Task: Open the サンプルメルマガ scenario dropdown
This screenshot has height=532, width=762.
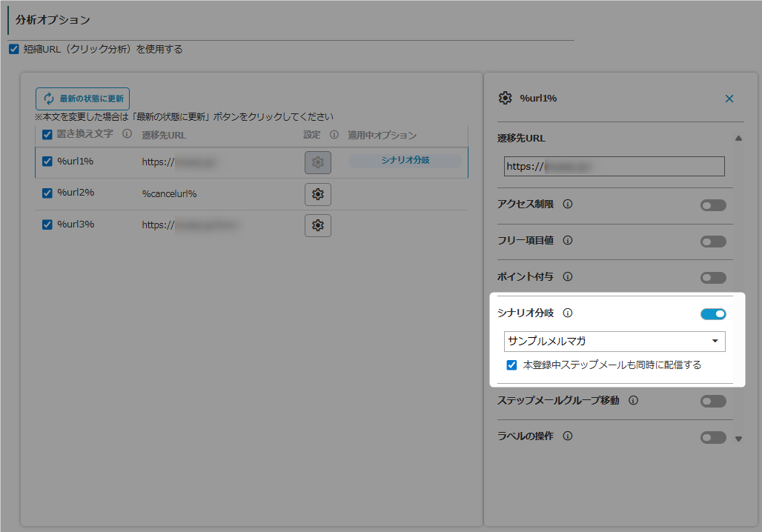Action: coord(614,342)
